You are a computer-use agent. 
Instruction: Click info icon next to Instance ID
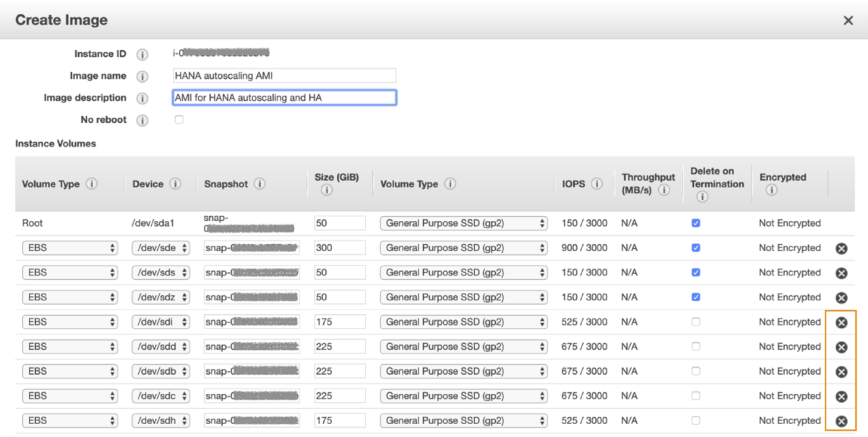(142, 54)
